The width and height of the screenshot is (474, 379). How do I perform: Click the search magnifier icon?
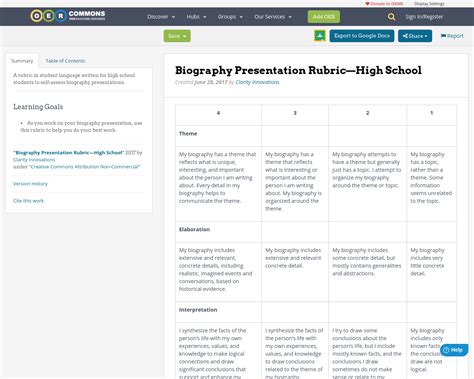point(391,17)
